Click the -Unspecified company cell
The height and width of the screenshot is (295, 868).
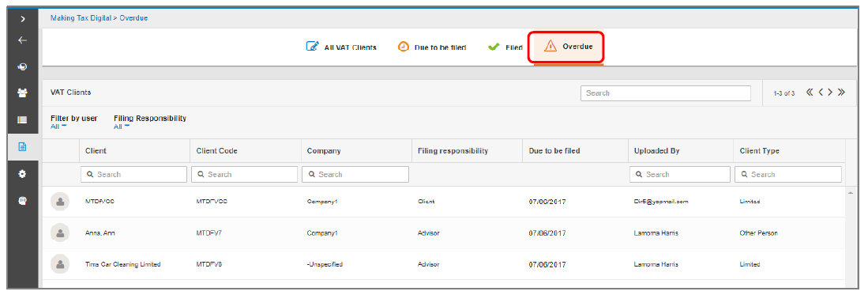[325, 264]
